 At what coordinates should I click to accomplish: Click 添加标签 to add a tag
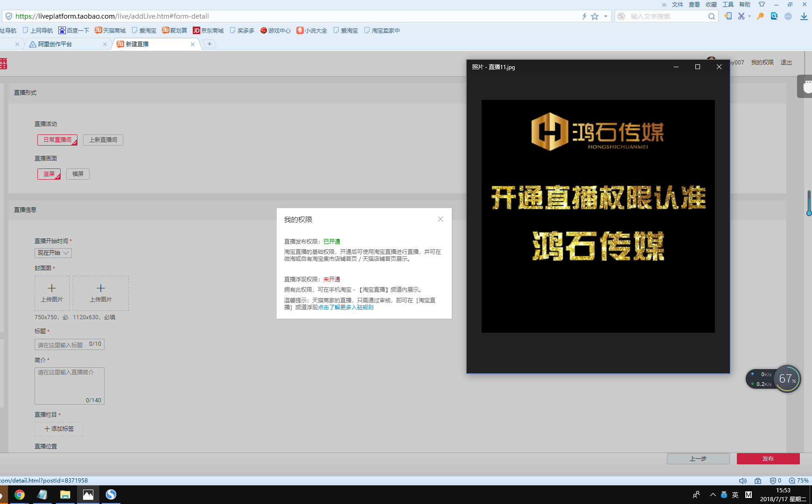(59, 429)
